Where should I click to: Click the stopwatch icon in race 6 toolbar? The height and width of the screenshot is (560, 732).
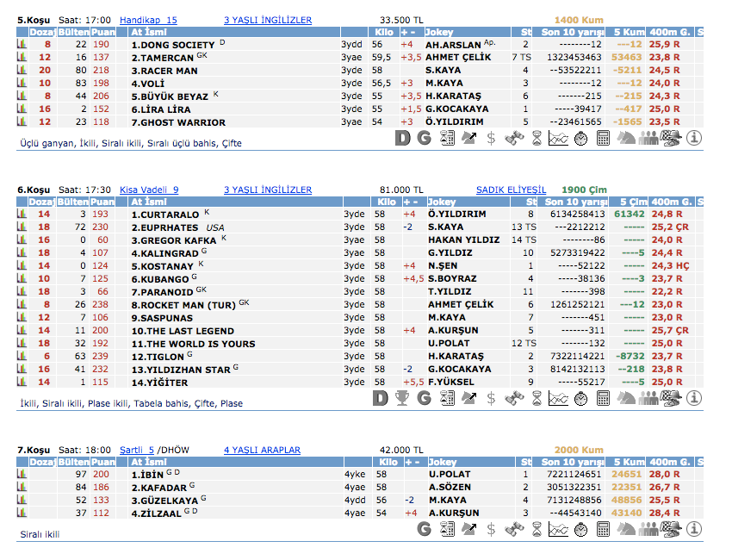(581, 398)
